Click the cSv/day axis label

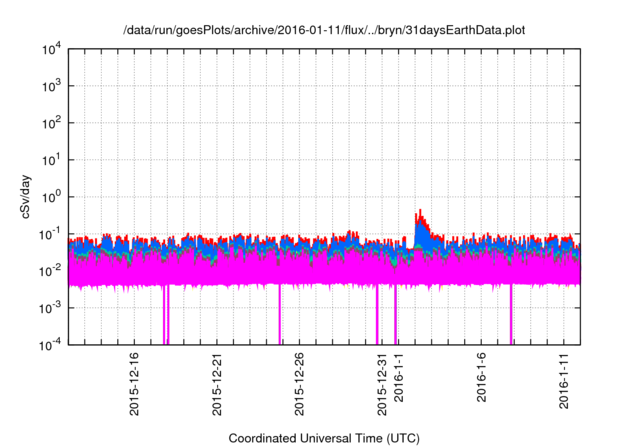point(26,197)
